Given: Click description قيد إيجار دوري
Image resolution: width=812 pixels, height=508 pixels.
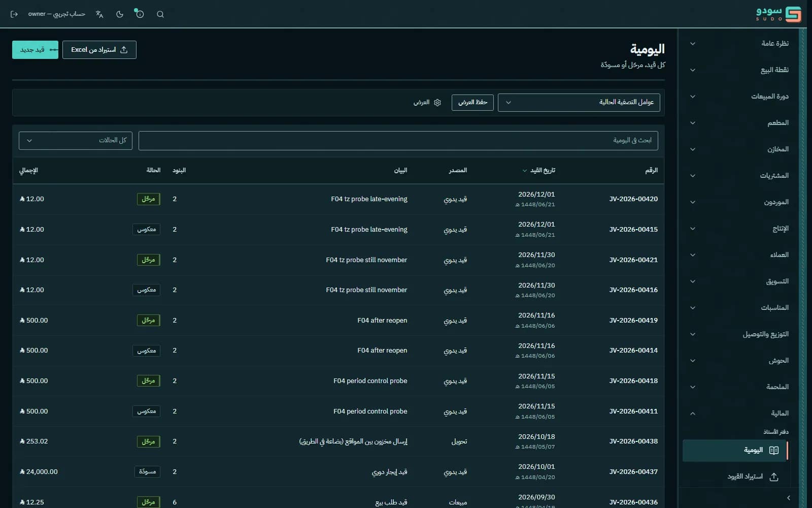Looking at the screenshot, I should point(389,472).
